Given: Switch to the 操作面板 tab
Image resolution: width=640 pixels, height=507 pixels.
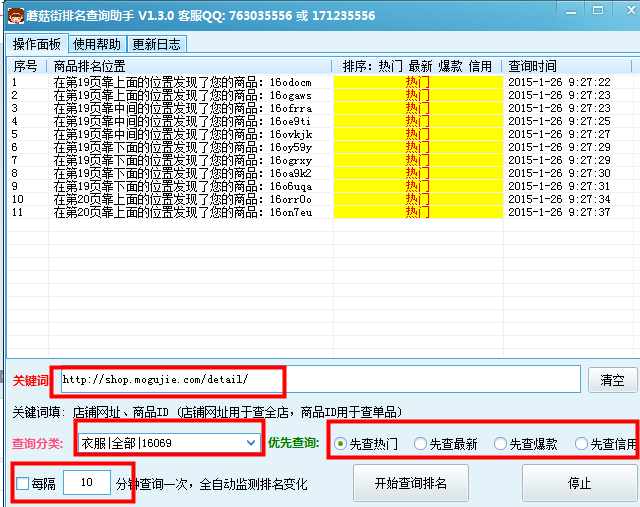Looking at the screenshot, I should click(37, 44).
